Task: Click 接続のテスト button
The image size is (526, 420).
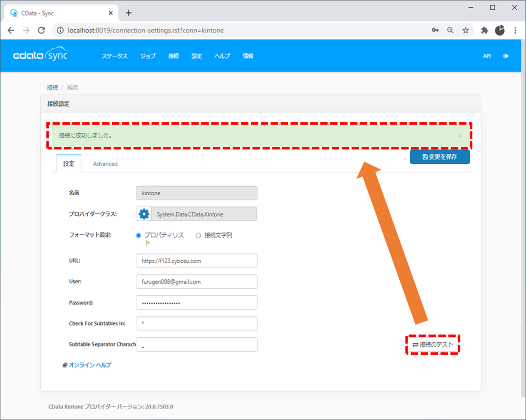Action: pos(433,345)
